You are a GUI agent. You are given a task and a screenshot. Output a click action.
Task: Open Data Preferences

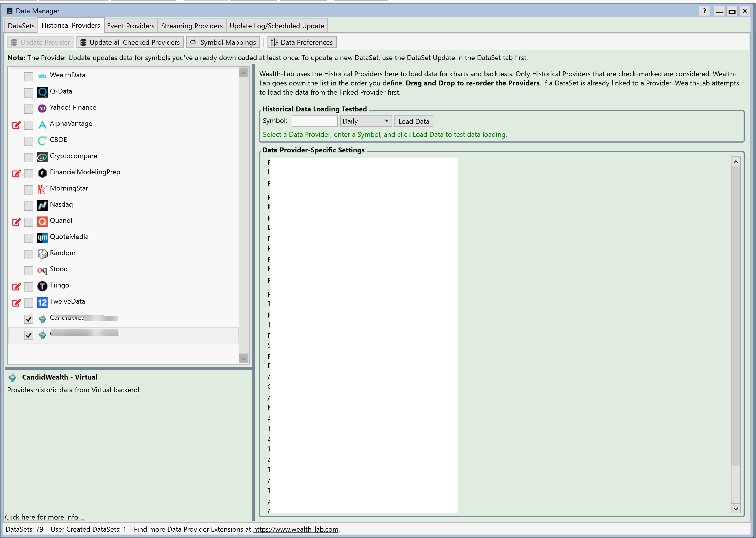(x=302, y=42)
